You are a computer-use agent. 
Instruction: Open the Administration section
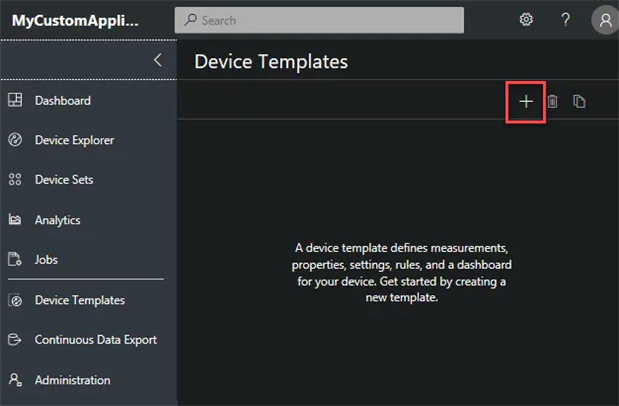point(72,380)
